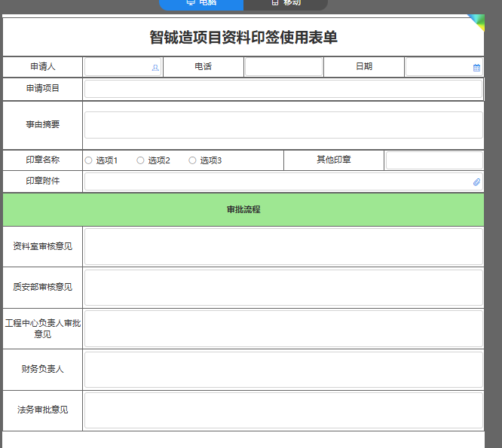The width and height of the screenshot is (502, 448).
Task: Click the paperclip attachment icon in 印章附件
Action: pos(476,182)
